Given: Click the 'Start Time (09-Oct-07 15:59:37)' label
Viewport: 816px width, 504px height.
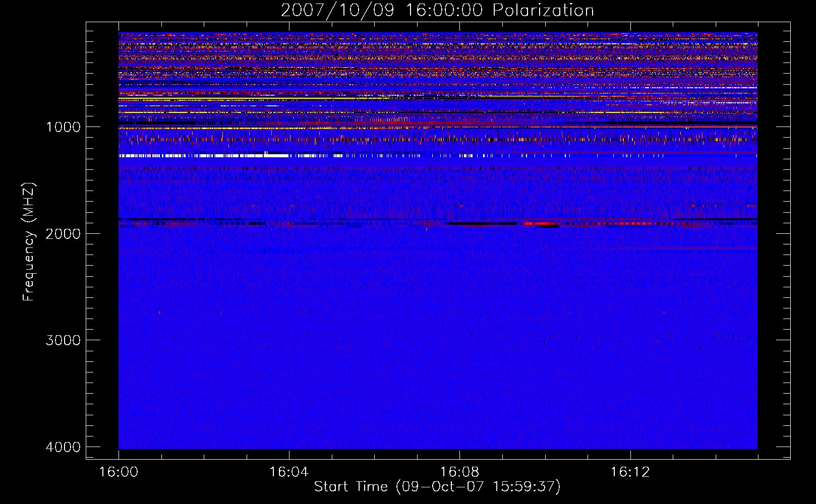Looking at the screenshot, I should (437, 487).
